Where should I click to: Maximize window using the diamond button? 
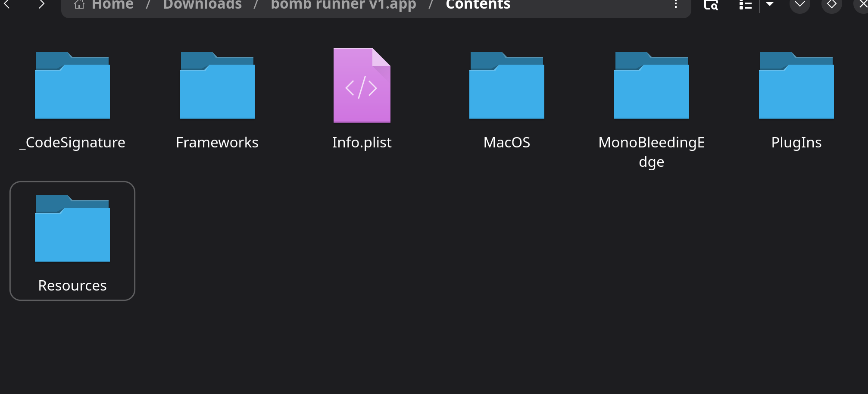coord(832,4)
